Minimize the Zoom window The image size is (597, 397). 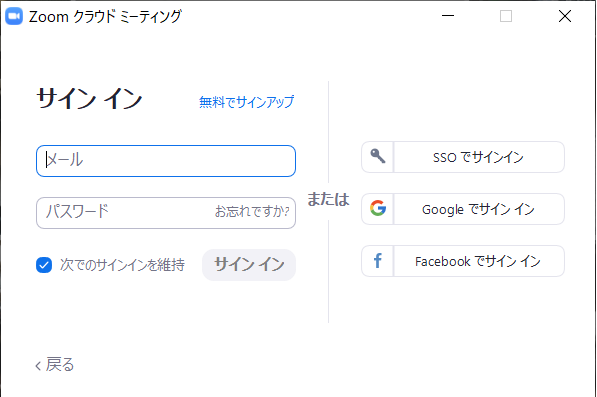tap(448, 16)
